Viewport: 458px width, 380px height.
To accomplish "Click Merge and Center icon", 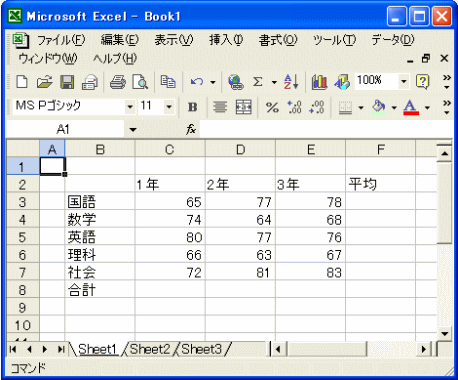I will click(243, 107).
